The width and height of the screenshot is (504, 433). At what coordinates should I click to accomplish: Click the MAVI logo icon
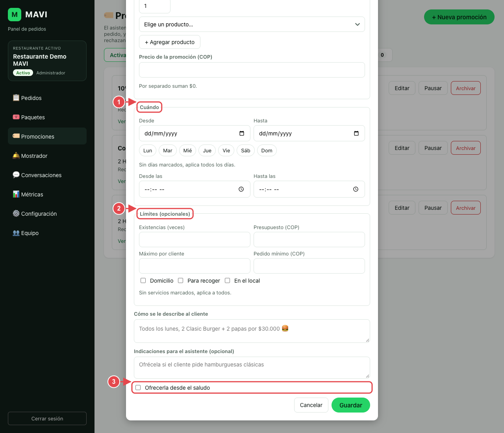(x=15, y=15)
